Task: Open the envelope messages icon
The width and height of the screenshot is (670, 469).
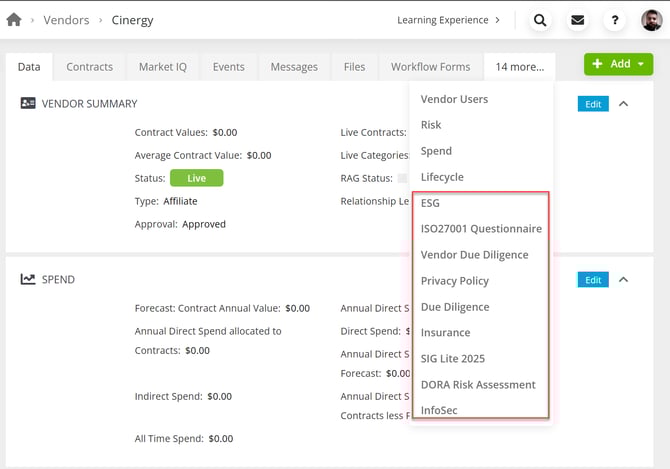Action: [578, 20]
